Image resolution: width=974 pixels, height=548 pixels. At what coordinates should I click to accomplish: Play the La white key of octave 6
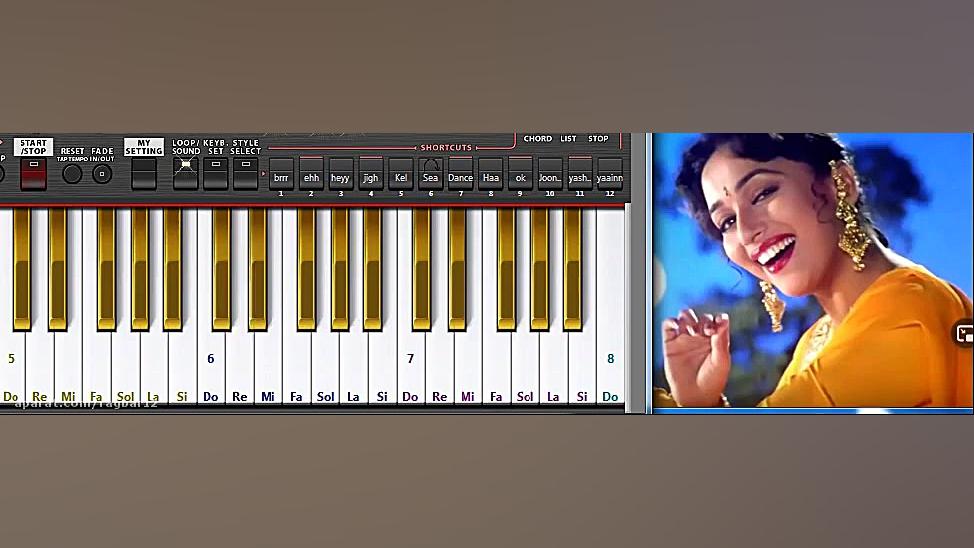[x=353, y=370]
